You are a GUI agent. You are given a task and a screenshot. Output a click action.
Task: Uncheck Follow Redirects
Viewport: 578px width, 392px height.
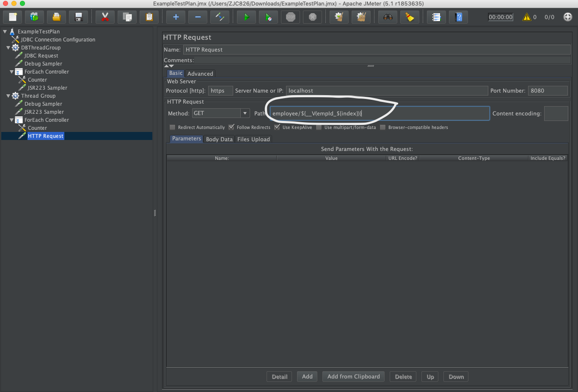(x=231, y=127)
